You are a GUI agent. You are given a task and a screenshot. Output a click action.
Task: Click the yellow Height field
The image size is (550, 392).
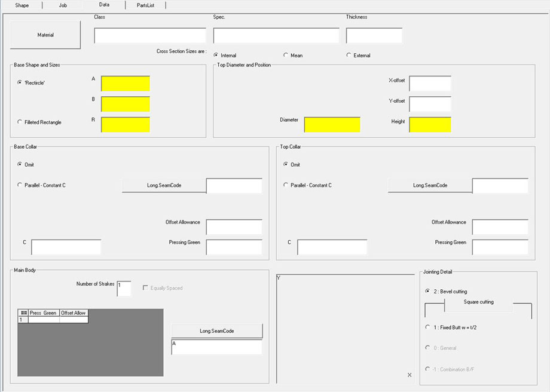[430, 124]
